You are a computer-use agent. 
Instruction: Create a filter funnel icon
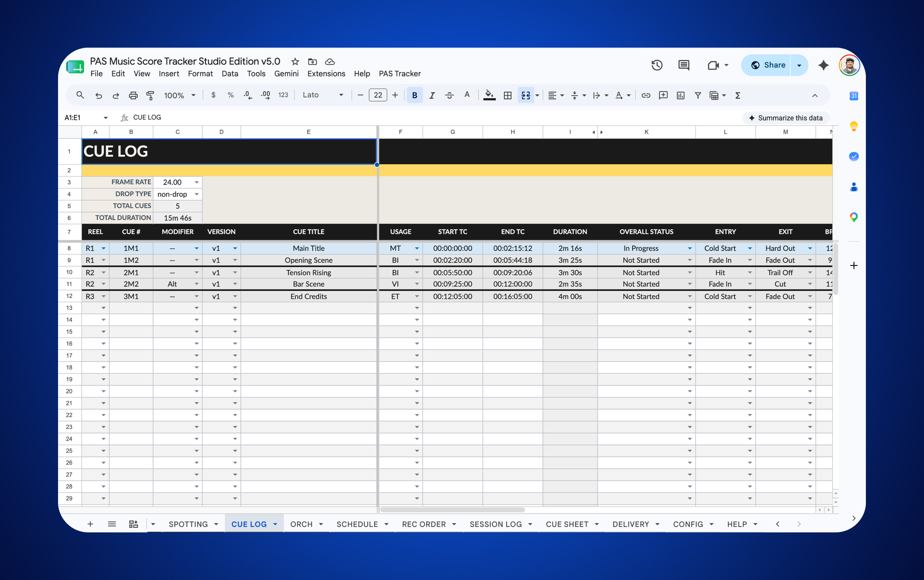(698, 95)
